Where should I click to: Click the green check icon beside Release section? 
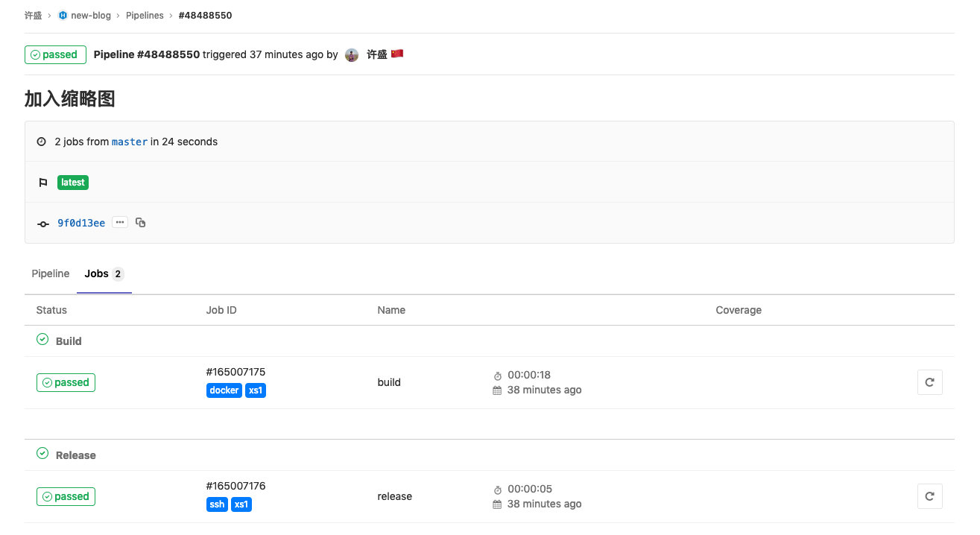pyautogui.click(x=42, y=453)
